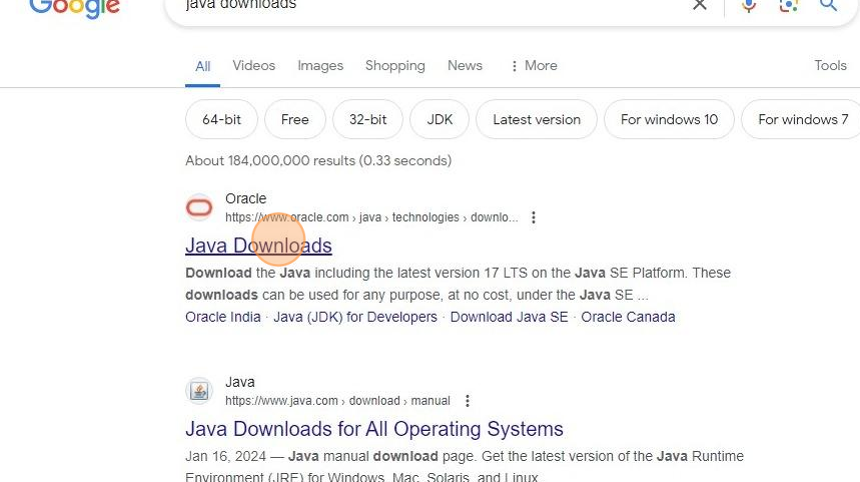The image size is (860, 482).
Task: Click the oracle.com breadcrumb URL text
Action: 371,218
